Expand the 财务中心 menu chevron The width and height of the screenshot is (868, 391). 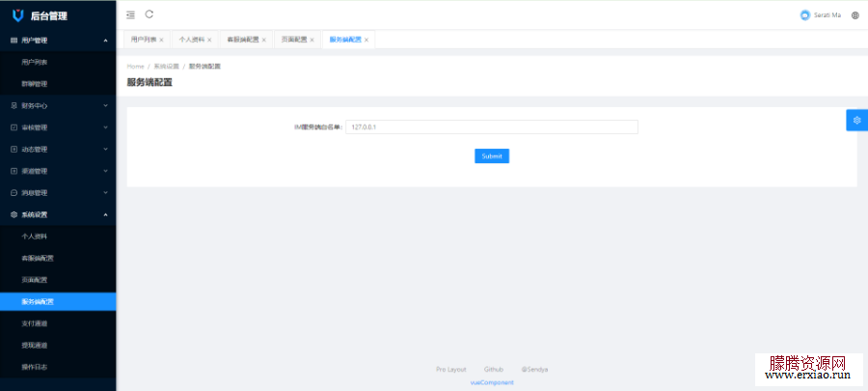pyautogui.click(x=105, y=105)
